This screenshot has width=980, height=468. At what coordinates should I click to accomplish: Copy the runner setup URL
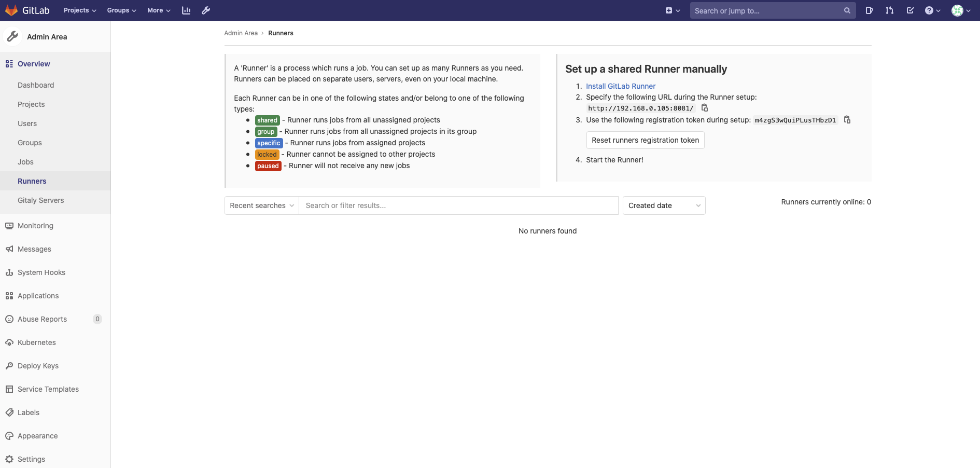(x=705, y=108)
